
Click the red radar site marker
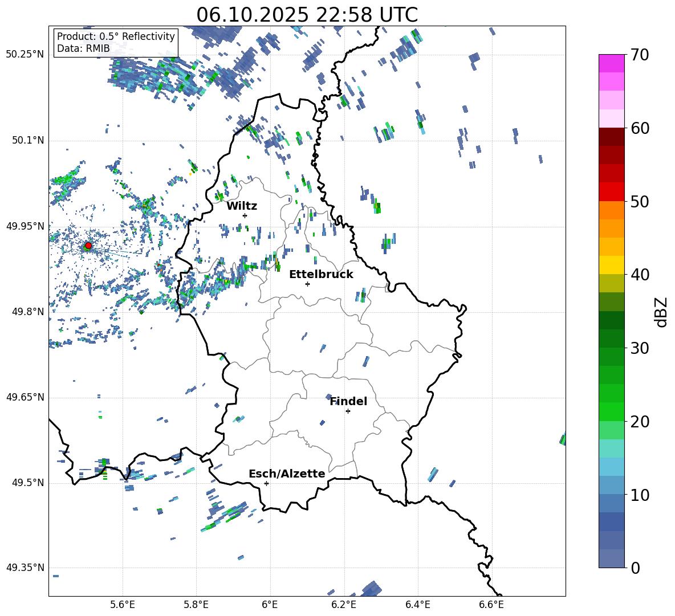point(88,246)
